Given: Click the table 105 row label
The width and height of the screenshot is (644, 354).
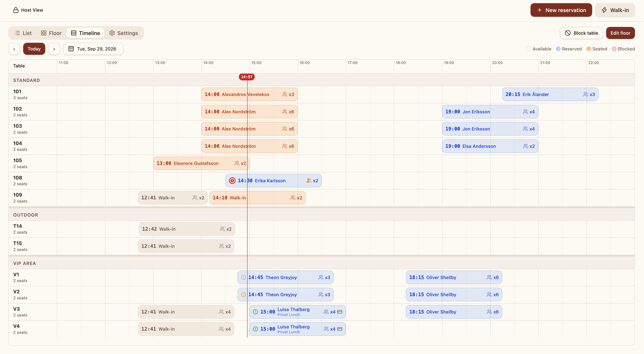Looking at the screenshot, I should click(32, 163).
